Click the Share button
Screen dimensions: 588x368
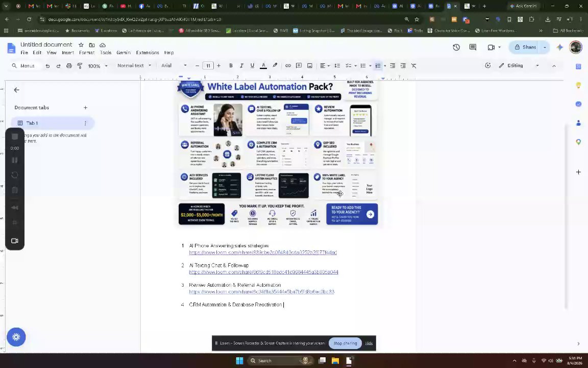[x=525, y=48]
